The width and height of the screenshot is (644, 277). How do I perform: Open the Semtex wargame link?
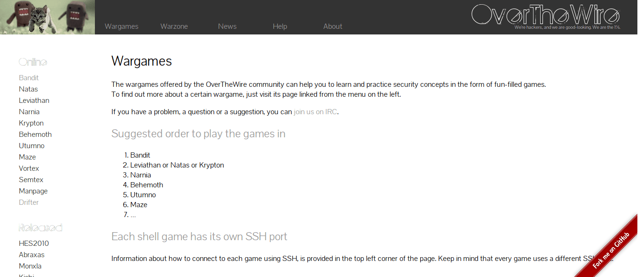tap(31, 180)
